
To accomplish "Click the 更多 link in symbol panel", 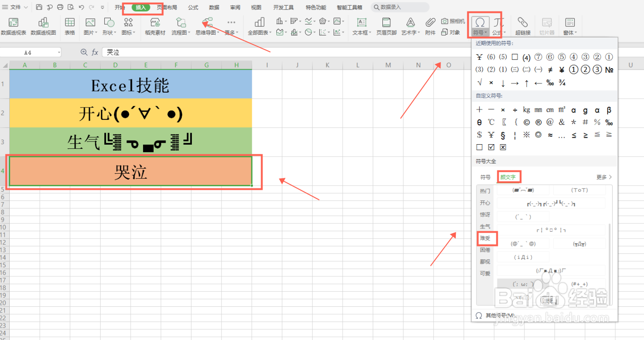I will (x=602, y=176).
